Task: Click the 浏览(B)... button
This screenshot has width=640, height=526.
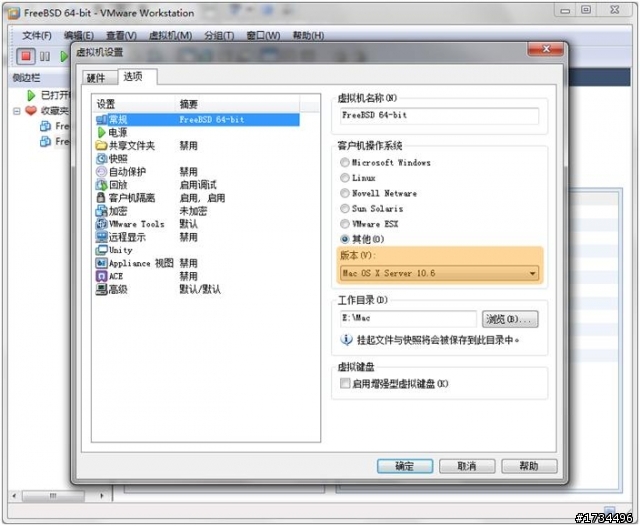Action: (510, 319)
